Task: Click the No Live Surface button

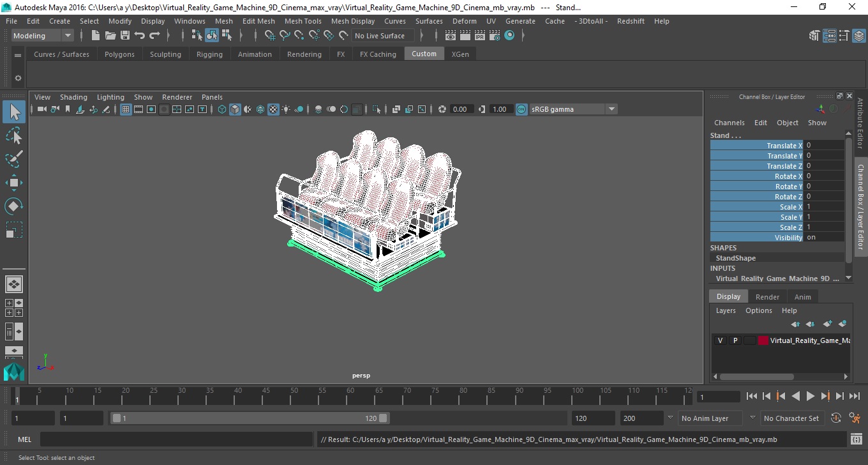Action: 380,36
